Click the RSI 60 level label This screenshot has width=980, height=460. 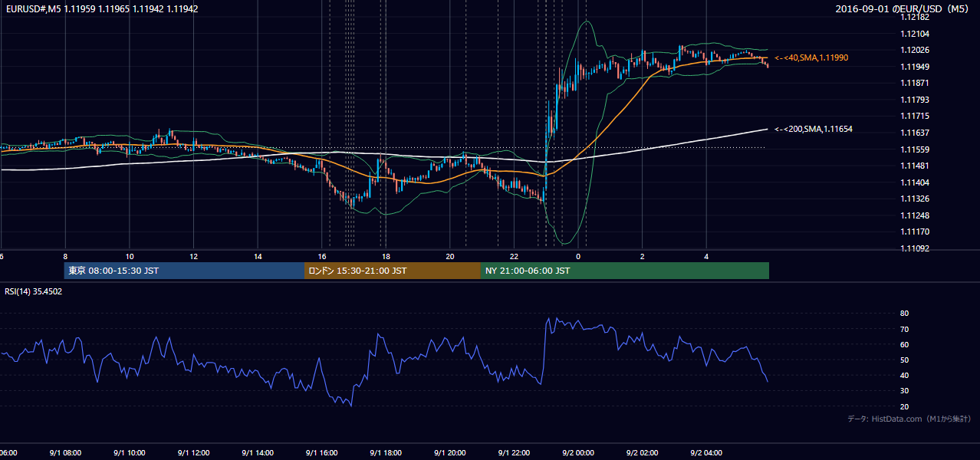point(904,344)
